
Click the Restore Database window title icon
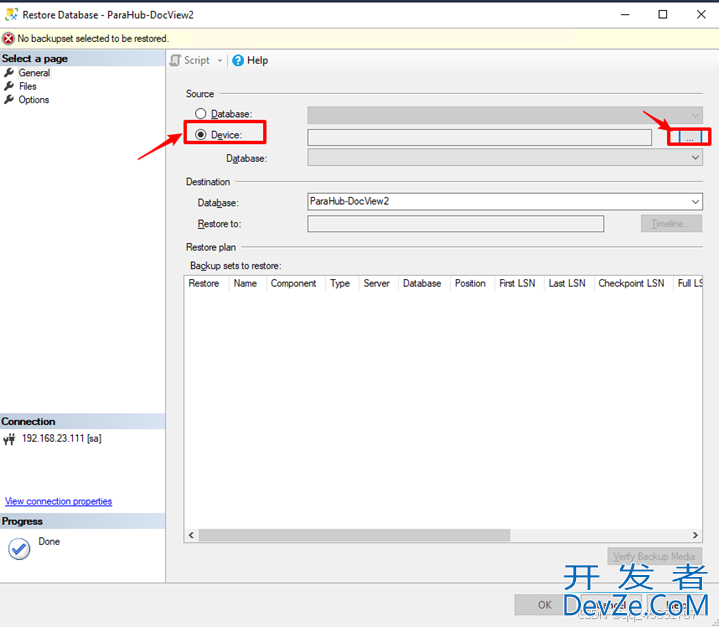coord(11,15)
